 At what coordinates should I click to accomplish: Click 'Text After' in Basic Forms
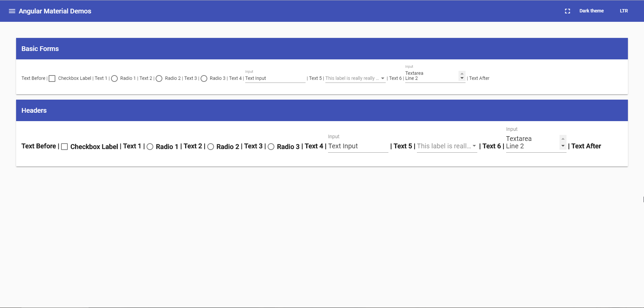[x=479, y=79]
